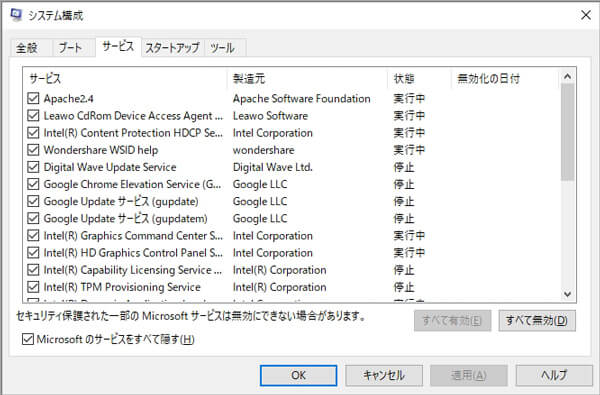Click the System Configuration title bar icon
The height and width of the screenshot is (395, 600).
pyautogui.click(x=16, y=15)
